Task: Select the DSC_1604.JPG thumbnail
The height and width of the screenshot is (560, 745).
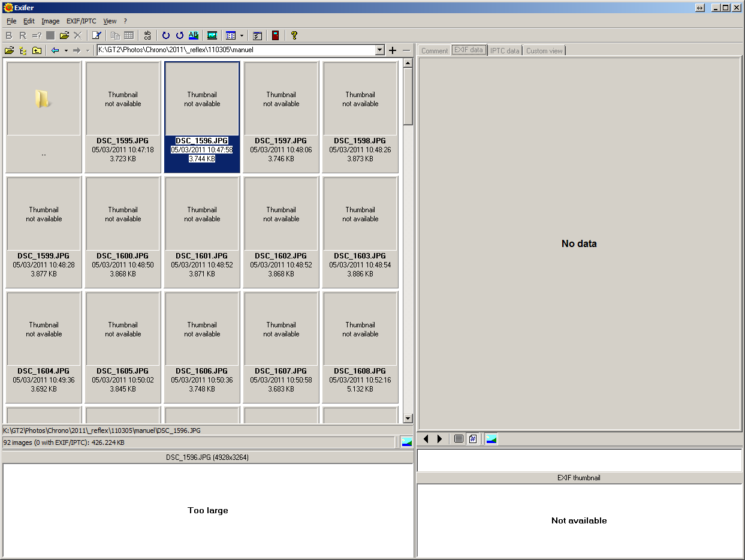Action: pyautogui.click(x=44, y=347)
